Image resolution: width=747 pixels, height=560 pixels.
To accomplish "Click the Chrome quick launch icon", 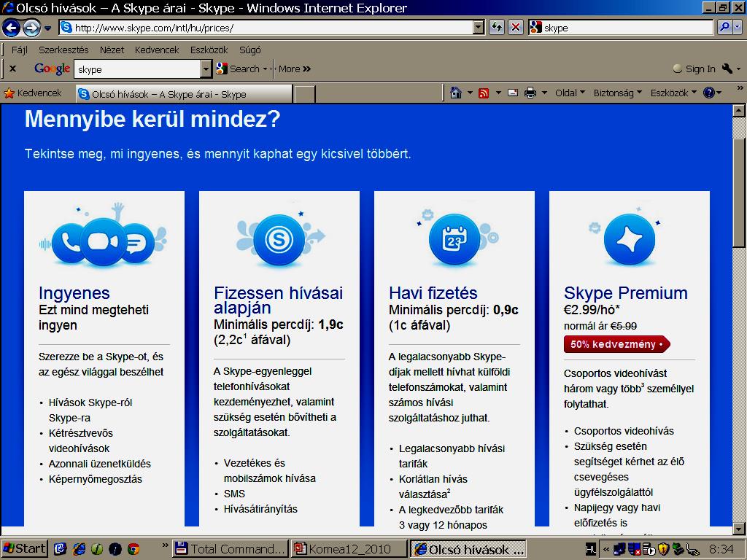I will (133, 549).
